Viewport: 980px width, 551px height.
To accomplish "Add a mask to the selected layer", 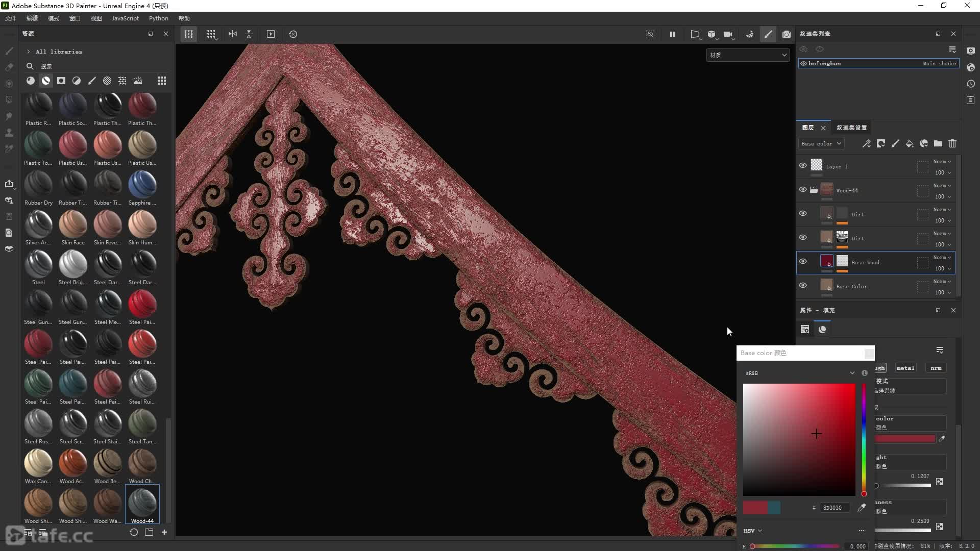I will [x=881, y=144].
